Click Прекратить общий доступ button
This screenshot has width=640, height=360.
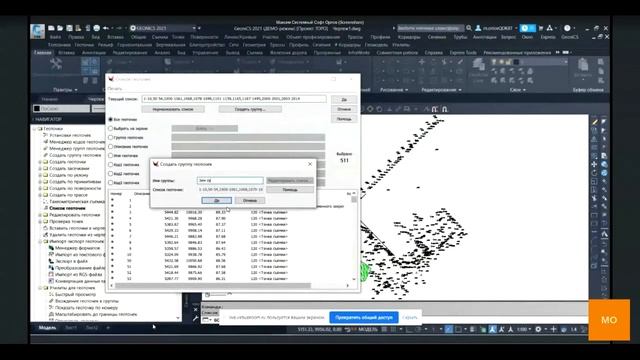(x=364, y=317)
